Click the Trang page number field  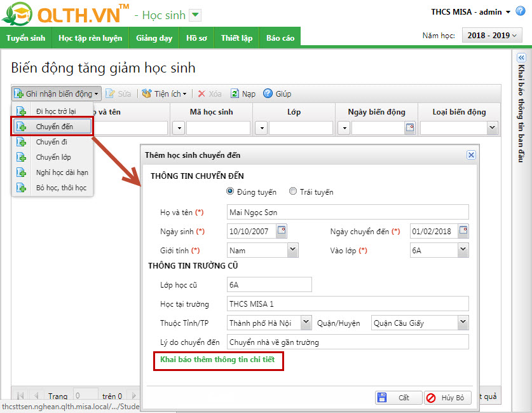(x=86, y=396)
